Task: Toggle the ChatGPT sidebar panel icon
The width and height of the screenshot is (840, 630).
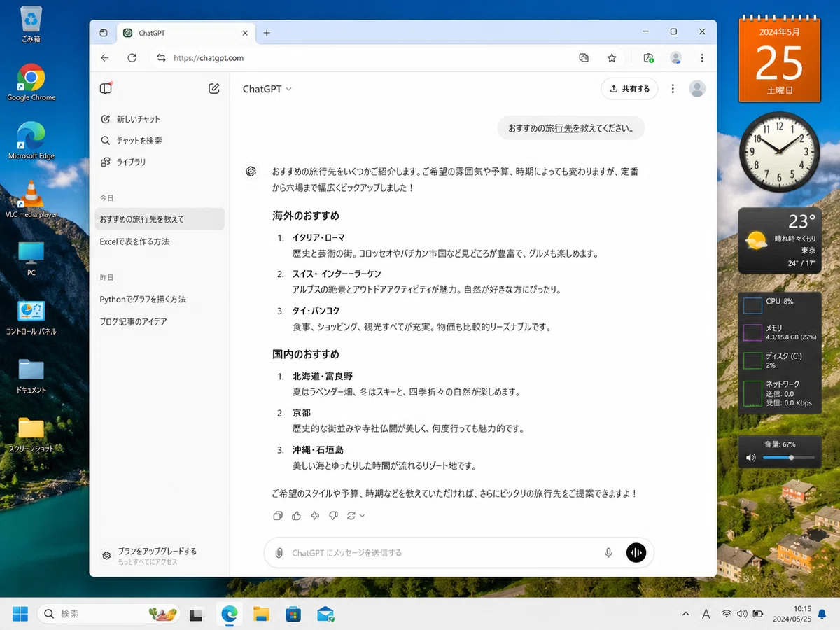Action: (106, 89)
